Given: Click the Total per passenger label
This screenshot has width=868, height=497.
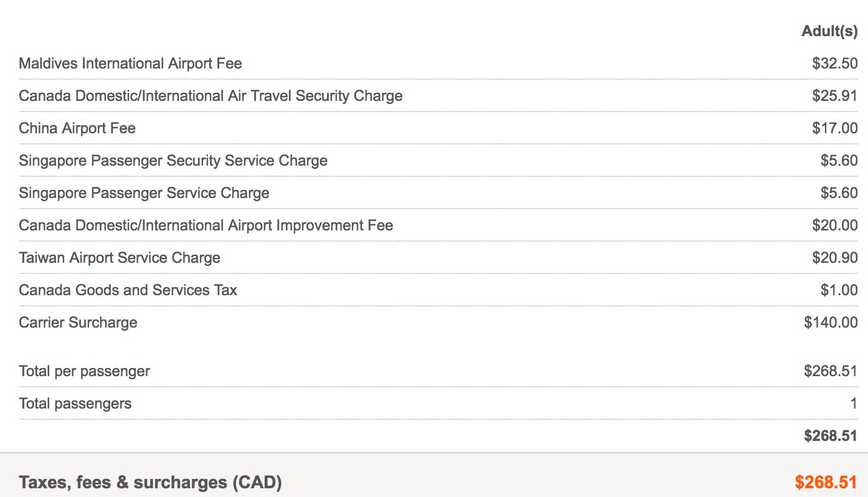Looking at the screenshot, I should coord(84,371).
